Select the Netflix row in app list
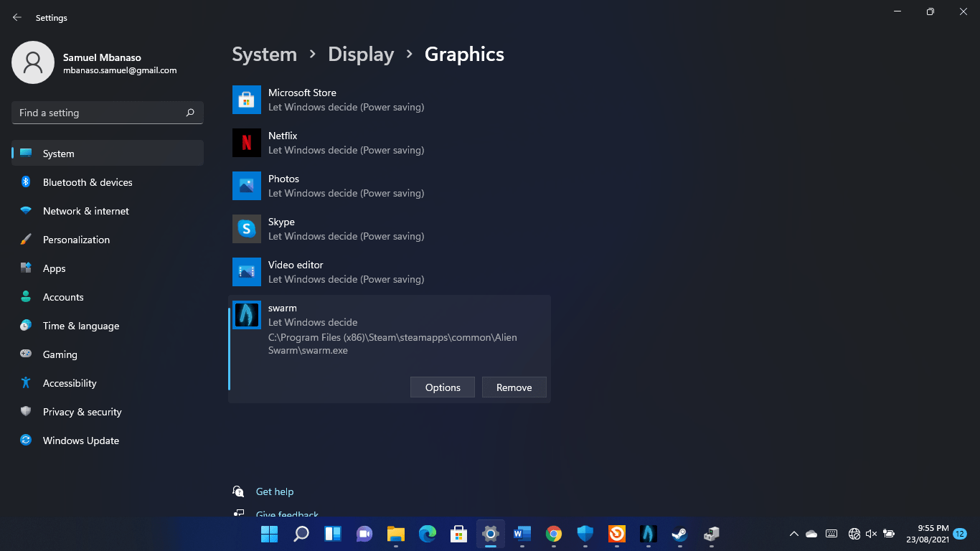 coord(390,143)
